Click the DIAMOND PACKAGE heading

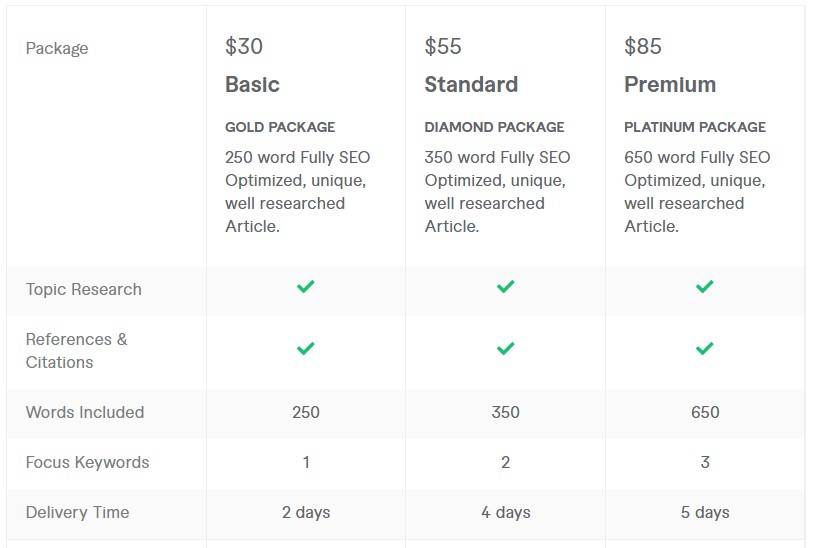pyautogui.click(x=494, y=127)
